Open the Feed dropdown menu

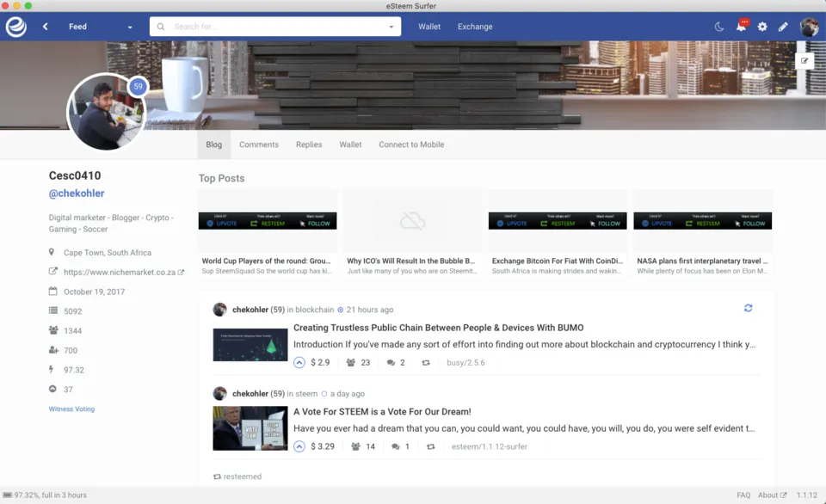100,27
